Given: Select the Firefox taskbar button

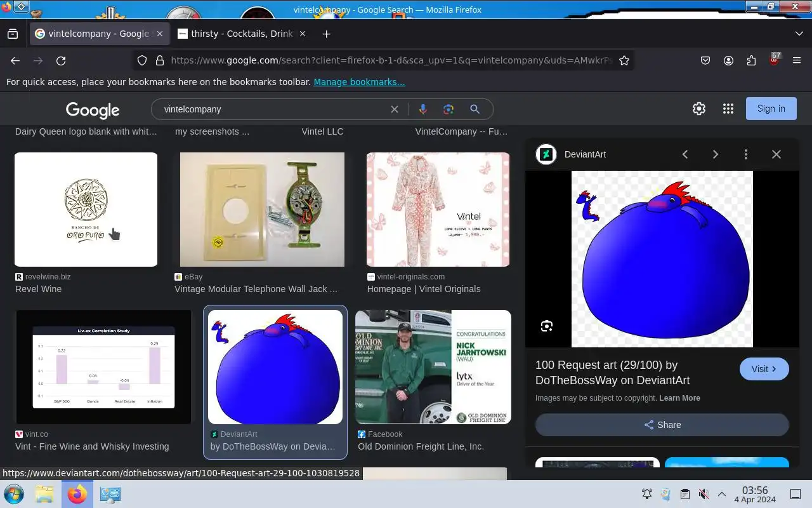Looking at the screenshot, I should tap(77, 494).
